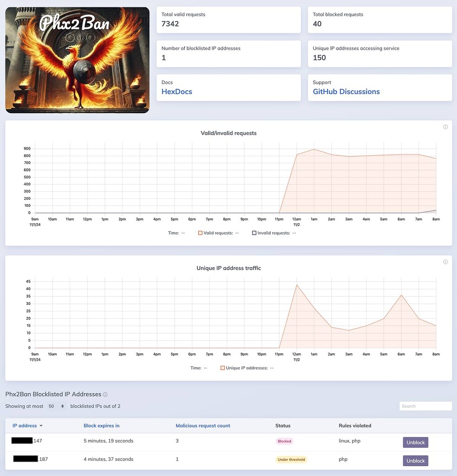Toggle the Valid requests chart legend
This screenshot has width=457, height=476.
215,232
